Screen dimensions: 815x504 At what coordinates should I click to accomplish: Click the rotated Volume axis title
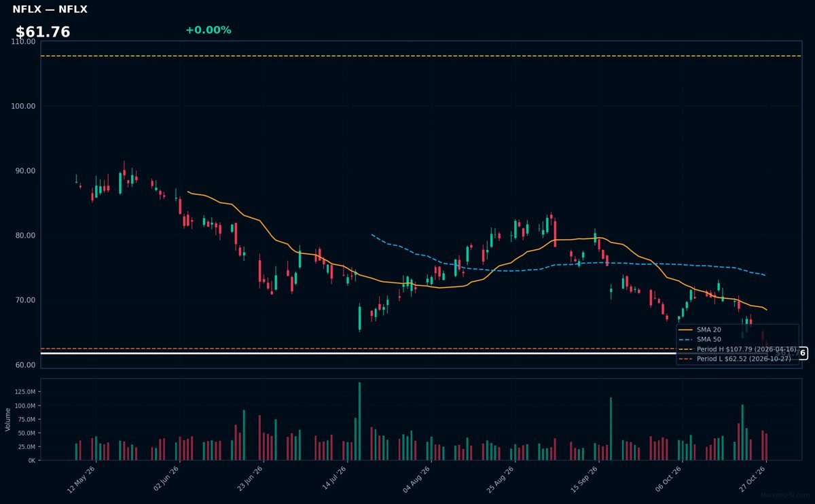(8, 419)
